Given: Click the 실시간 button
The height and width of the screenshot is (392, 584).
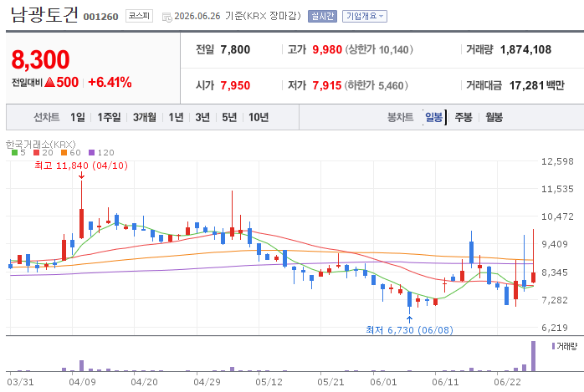Looking at the screenshot, I should (322, 16).
